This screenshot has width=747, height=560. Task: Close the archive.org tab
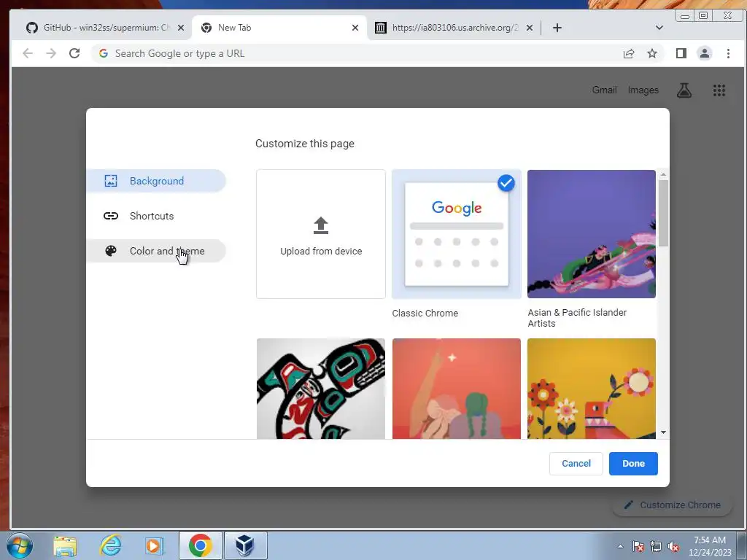[530, 28]
